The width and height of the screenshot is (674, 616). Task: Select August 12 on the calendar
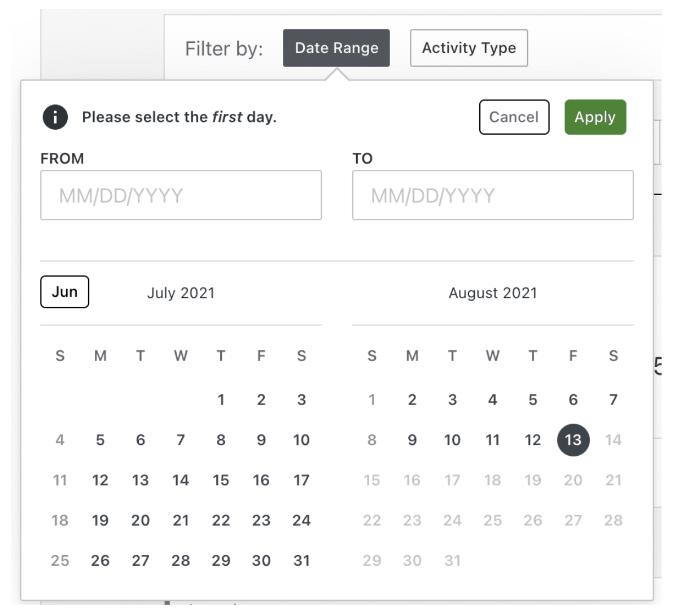tap(532, 440)
